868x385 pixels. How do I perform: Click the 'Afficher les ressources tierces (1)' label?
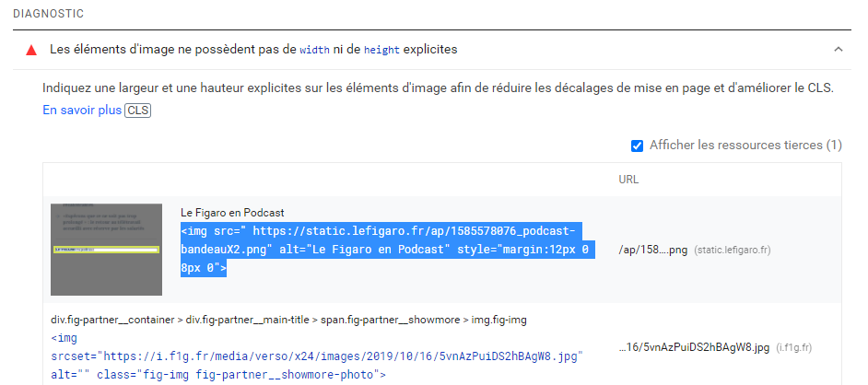click(745, 146)
